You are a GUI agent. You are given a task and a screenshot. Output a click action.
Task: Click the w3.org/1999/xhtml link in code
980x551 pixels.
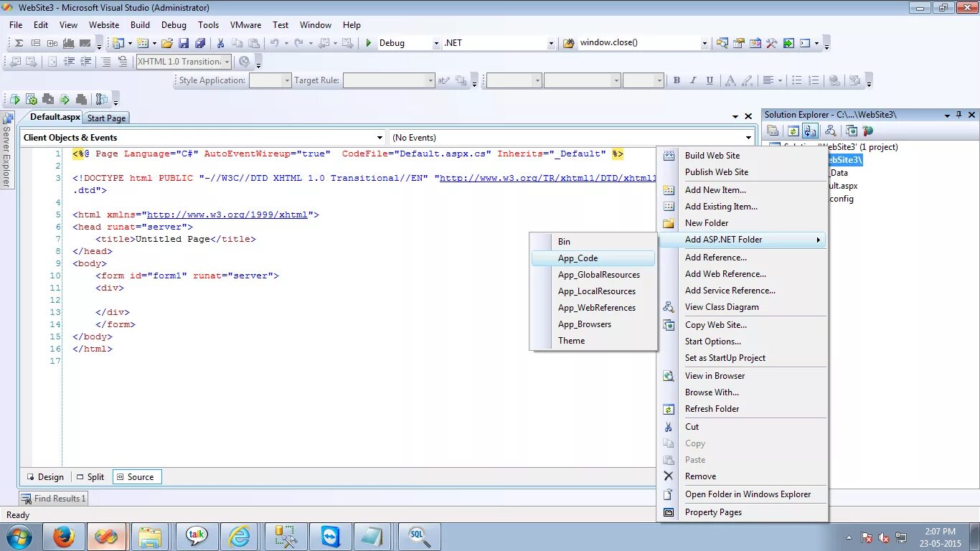[227, 215]
